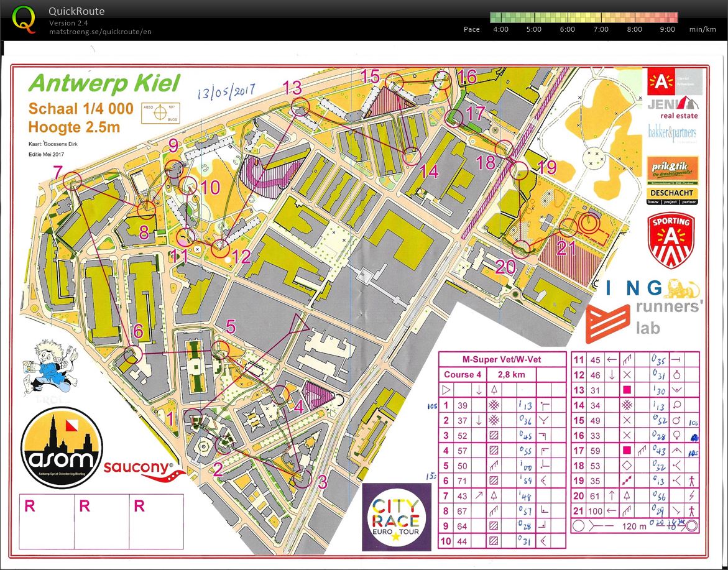Viewport: 728px width, 570px height.
Task: Click the QuickRoute Q logo
Action: point(24,19)
